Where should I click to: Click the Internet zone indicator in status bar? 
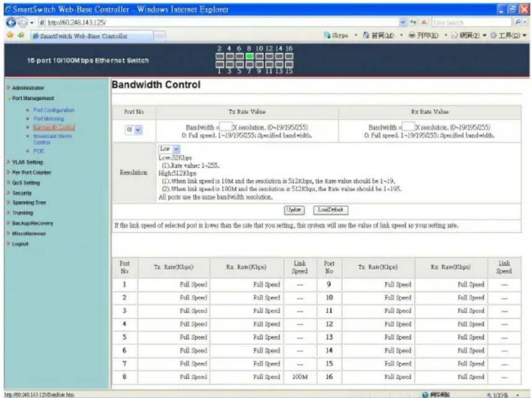(x=437, y=395)
